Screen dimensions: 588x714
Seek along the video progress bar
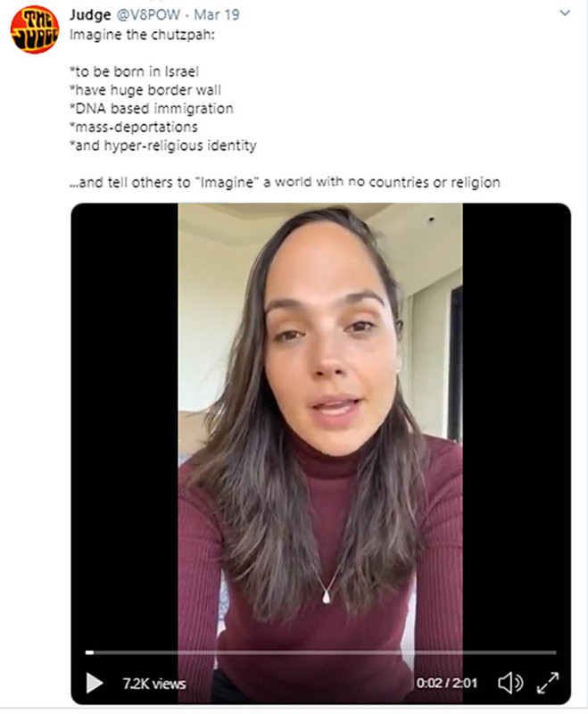321,652
